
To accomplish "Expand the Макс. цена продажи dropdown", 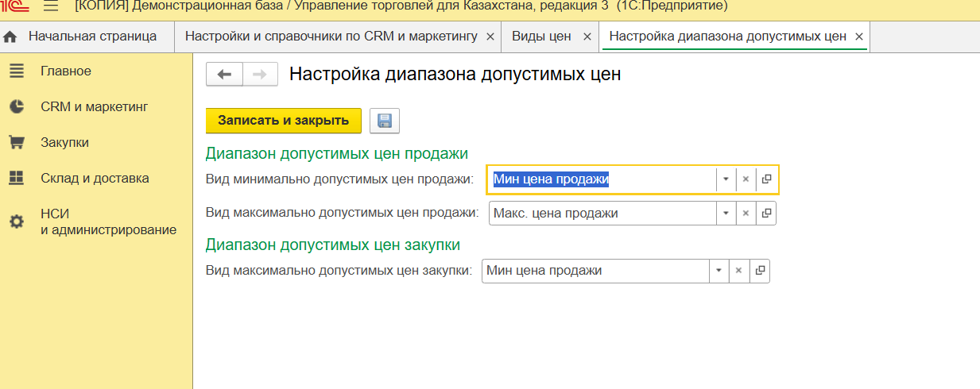I will (x=726, y=214).
